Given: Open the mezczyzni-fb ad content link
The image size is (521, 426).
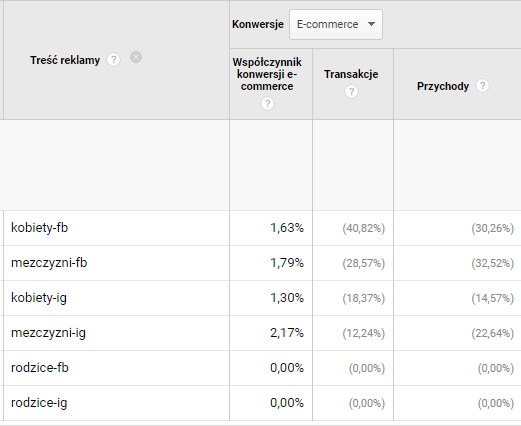Looking at the screenshot, I should [49, 263].
